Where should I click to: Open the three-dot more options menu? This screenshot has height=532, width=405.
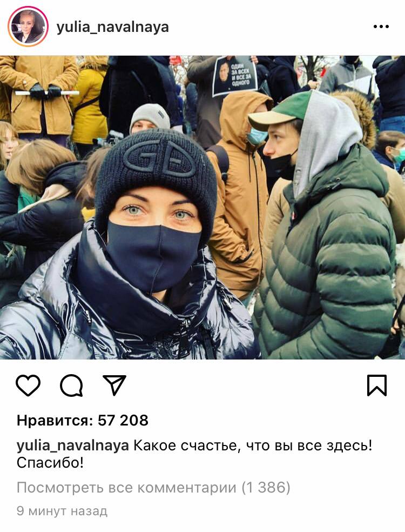(381, 26)
